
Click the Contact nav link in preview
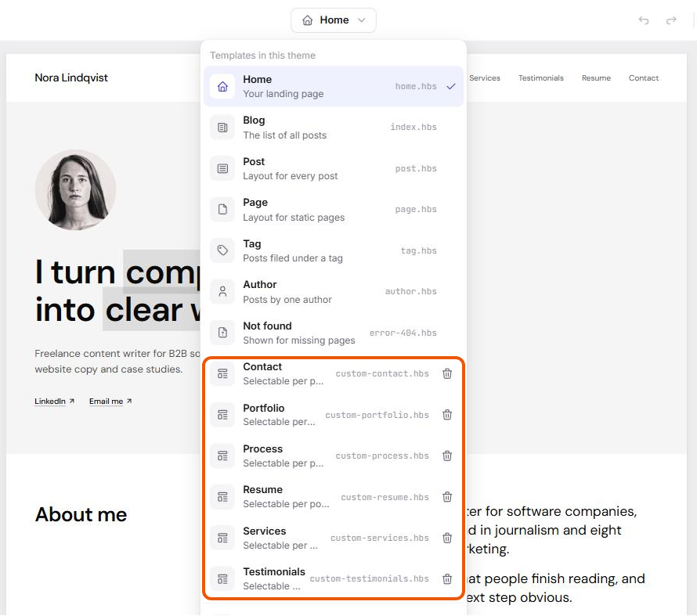click(644, 78)
